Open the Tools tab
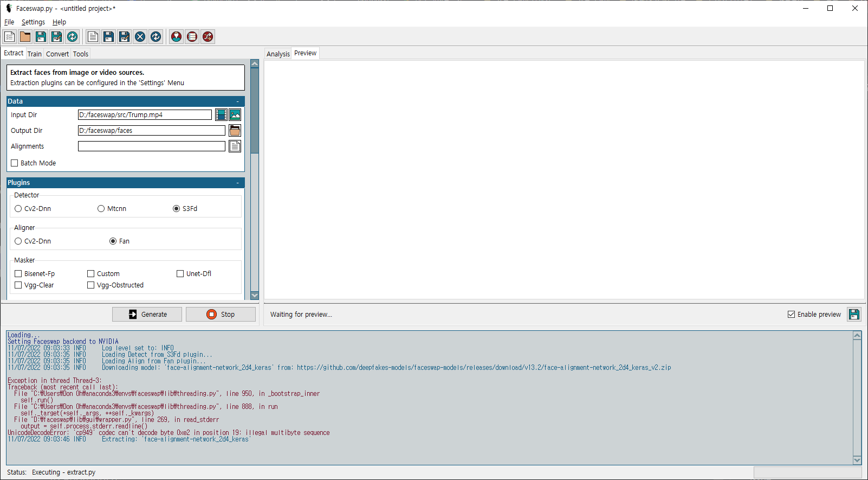This screenshot has width=868, height=480. (81, 54)
